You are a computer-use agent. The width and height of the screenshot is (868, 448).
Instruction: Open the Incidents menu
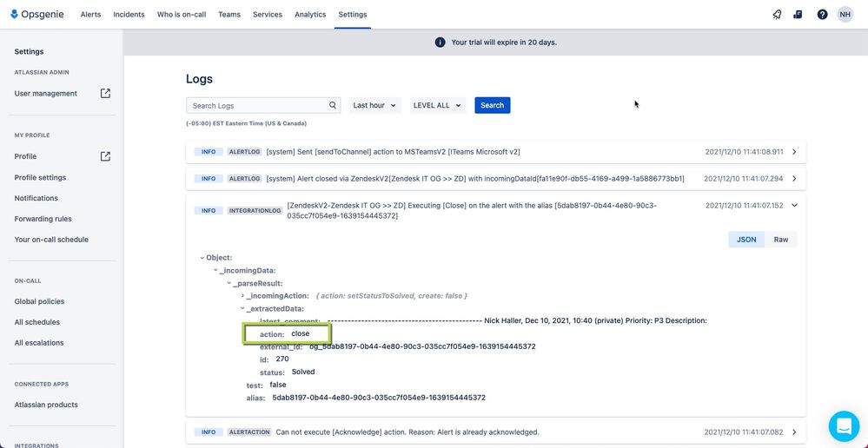[129, 15]
